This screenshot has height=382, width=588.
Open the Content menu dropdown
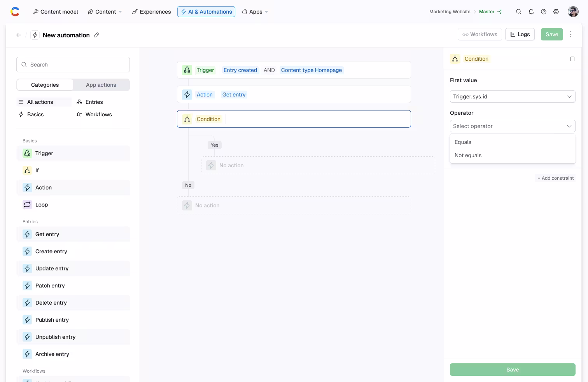pos(105,12)
